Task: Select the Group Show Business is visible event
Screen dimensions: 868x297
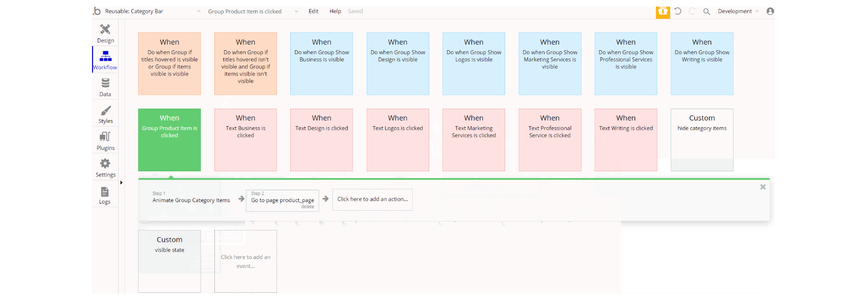Action: click(322, 64)
